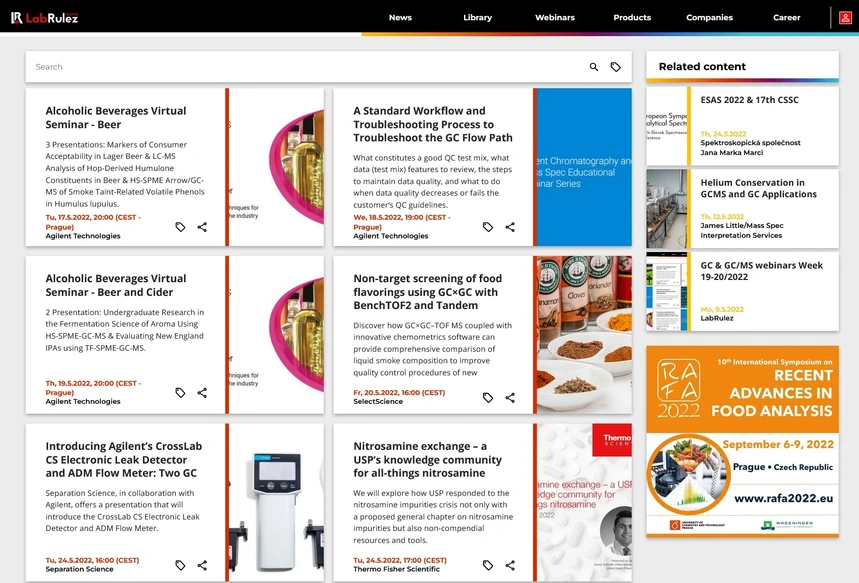Open the News menu
The image size is (859, 583).
tap(400, 18)
